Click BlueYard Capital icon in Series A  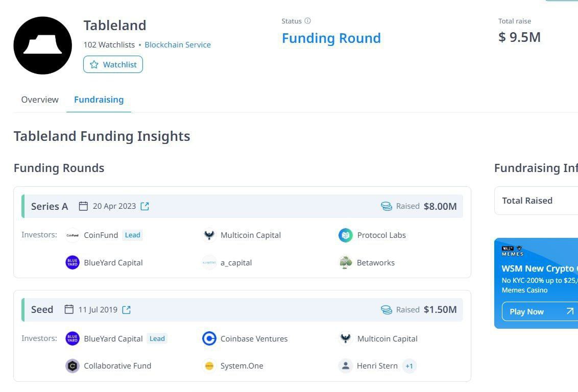click(x=73, y=263)
